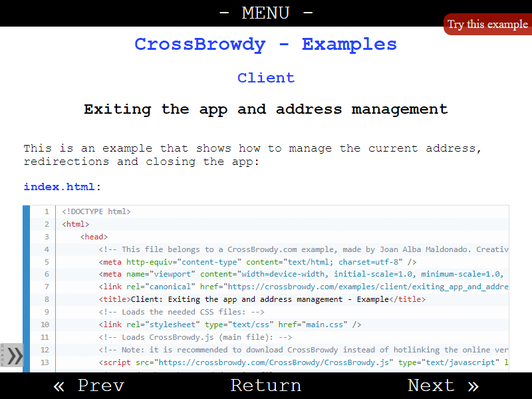Viewport: 532px width, 399px height.
Task: Click the title tag code line
Action: pos(262,299)
